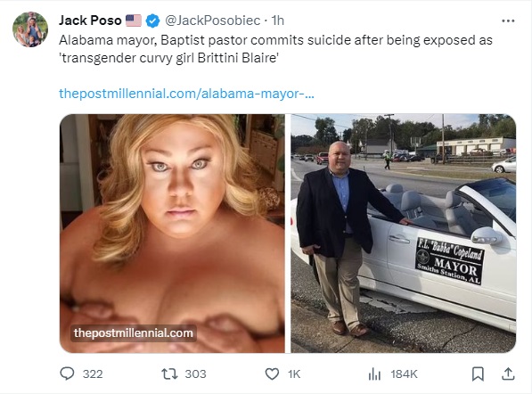Click the 303 reposts count
Screen dimensions: 532x394
click(x=195, y=374)
